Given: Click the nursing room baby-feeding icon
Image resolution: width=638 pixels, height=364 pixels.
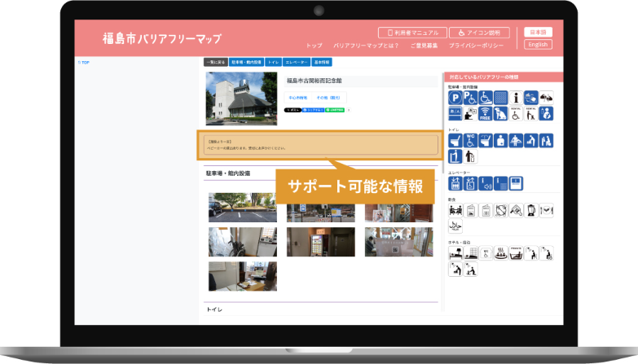Looking at the screenshot, I should [x=547, y=113].
